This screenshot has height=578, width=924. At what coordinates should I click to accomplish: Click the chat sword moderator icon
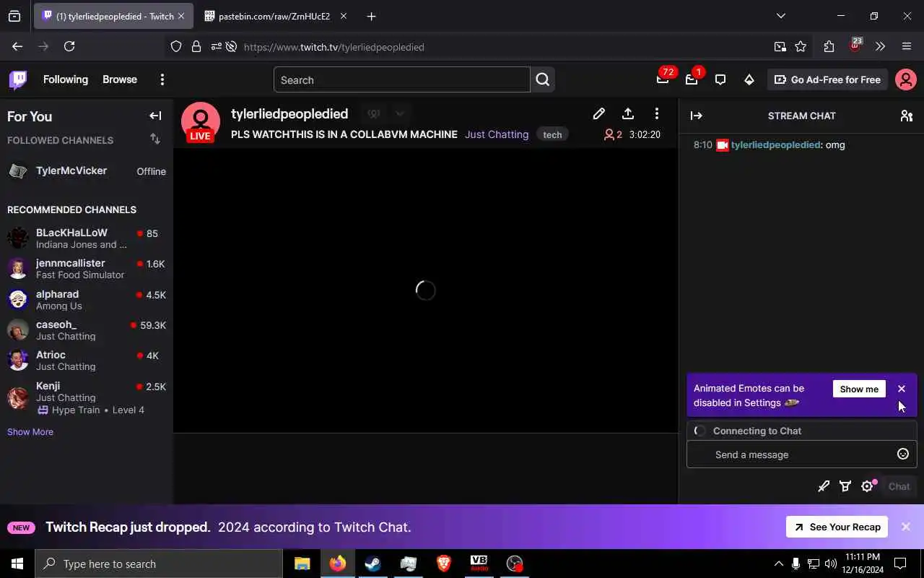pyautogui.click(x=824, y=486)
